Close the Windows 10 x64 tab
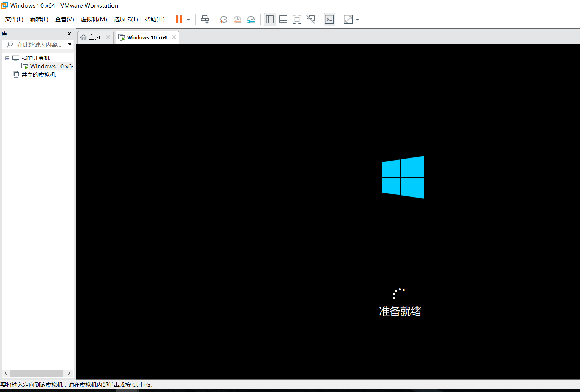580x392 pixels. click(174, 37)
